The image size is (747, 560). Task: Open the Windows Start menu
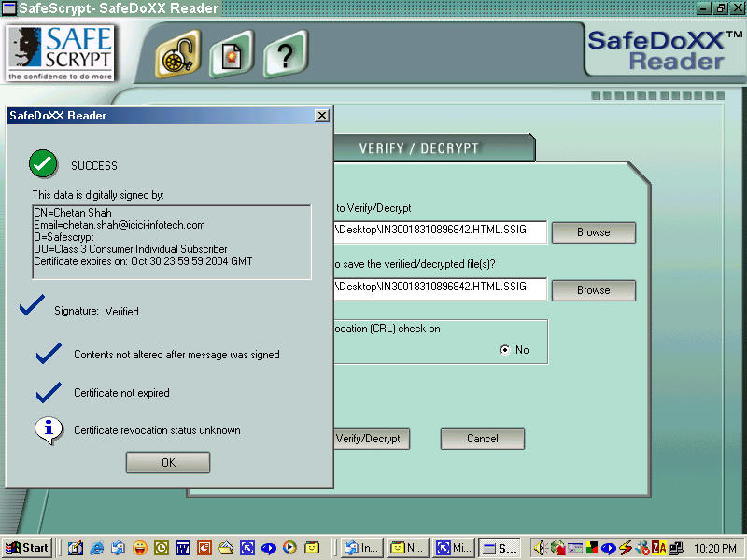(x=27, y=548)
